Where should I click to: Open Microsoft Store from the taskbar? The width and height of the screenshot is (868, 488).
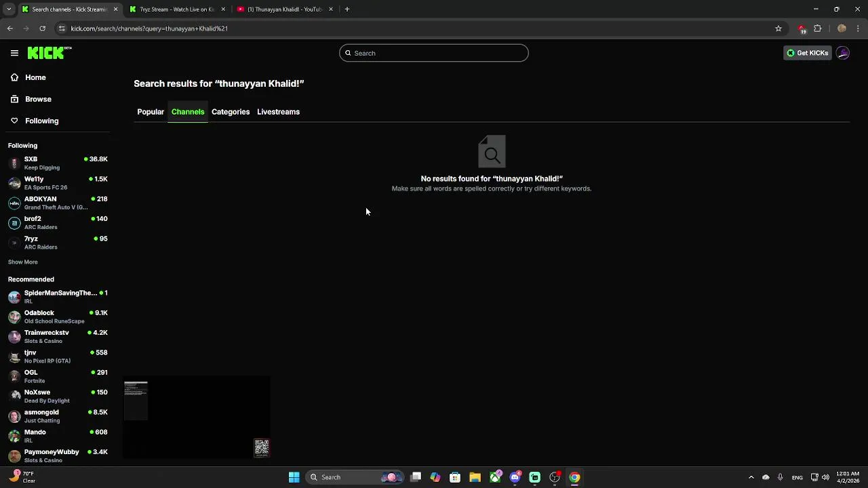point(455,477)
